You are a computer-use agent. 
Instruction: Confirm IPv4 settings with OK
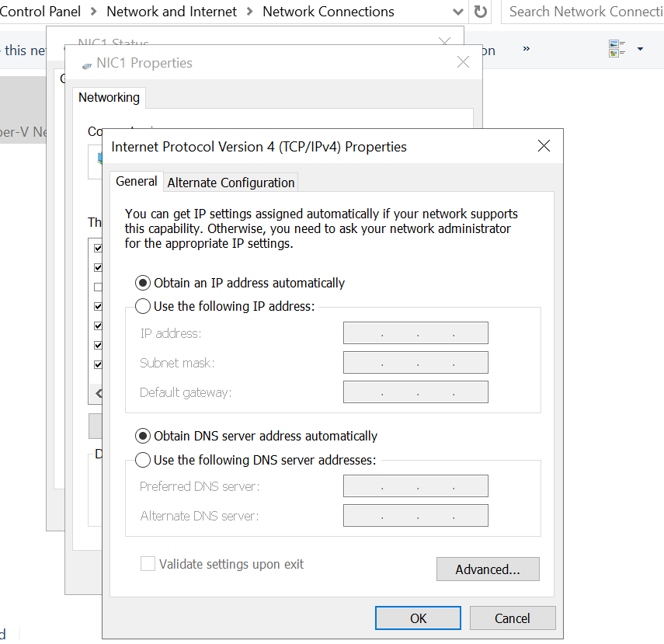pyautogui.click(x=418, y=618)
